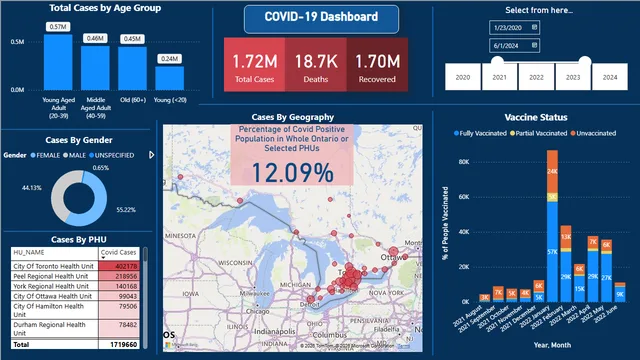
Task: Click the Fully Vaccinated legend item
Action: 480,133
